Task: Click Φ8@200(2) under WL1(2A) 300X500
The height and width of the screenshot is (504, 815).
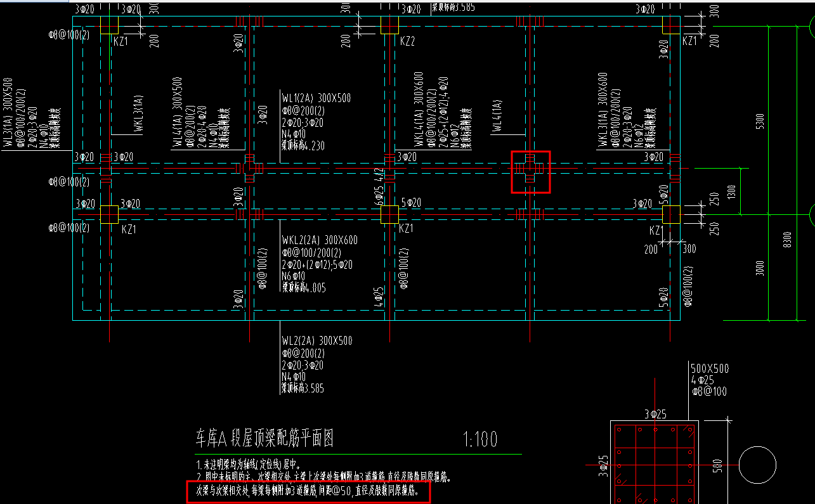Action: pyautogui.click(x=303, y=110)
